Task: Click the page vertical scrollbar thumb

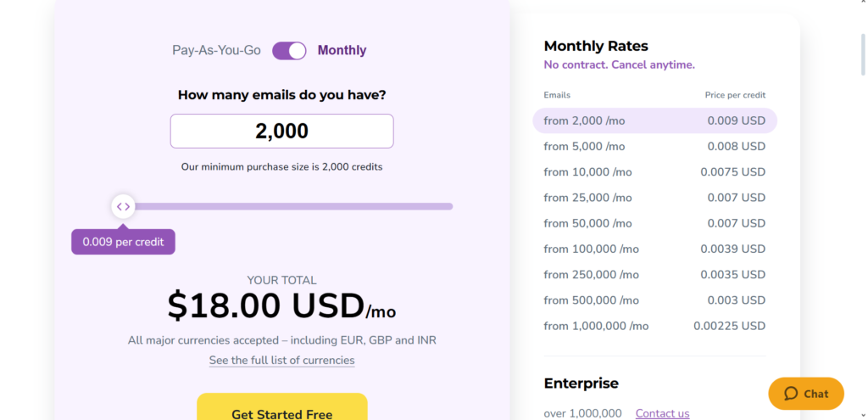Action: (864, 54)
